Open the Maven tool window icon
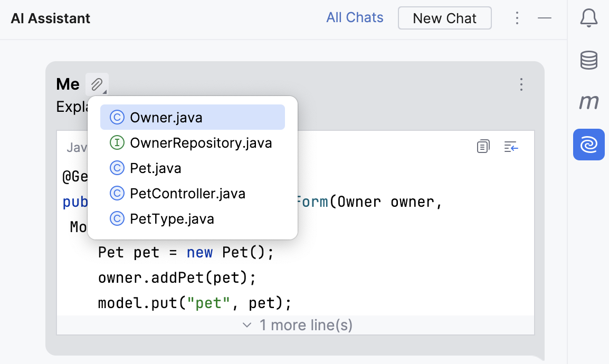The width and height of the screenshot is (609, 364). click(588, 102)
